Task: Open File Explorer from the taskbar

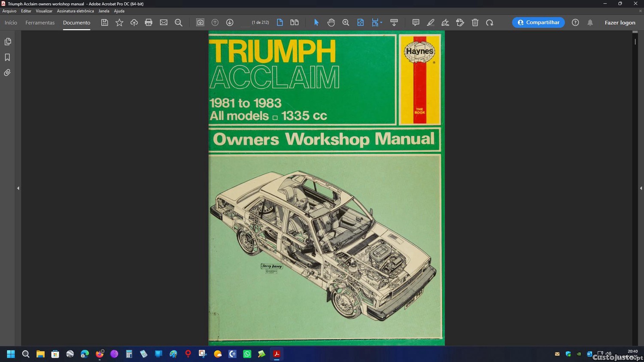Action: point(40,354)
